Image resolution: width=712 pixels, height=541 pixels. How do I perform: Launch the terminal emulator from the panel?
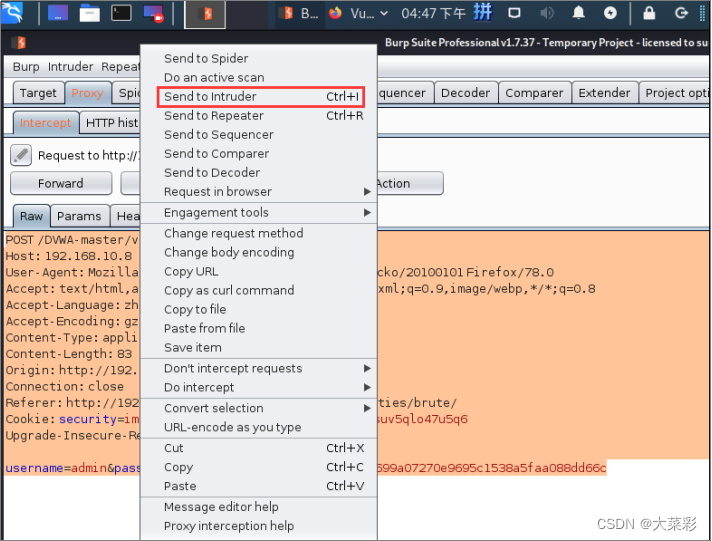pos(121,13)
